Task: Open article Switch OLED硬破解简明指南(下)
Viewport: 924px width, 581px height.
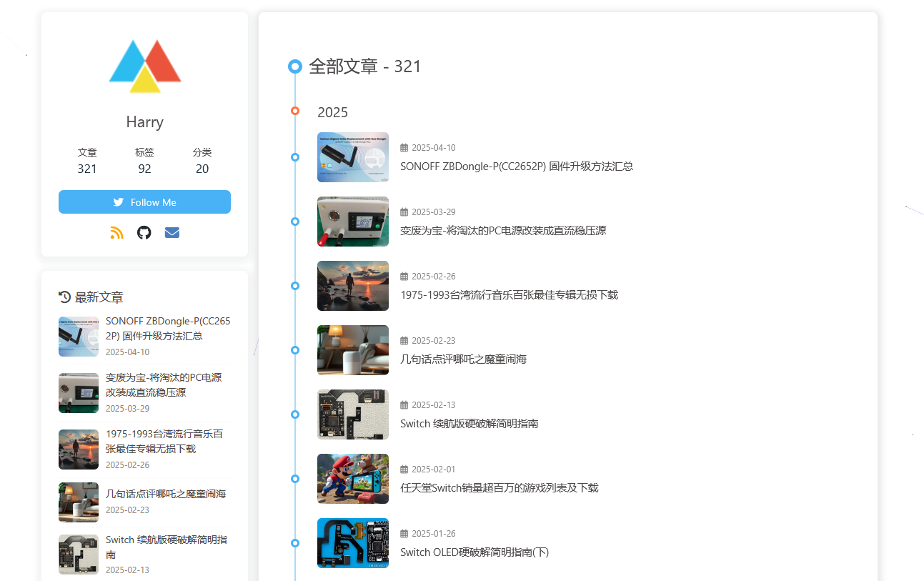Action: point(475,552)
